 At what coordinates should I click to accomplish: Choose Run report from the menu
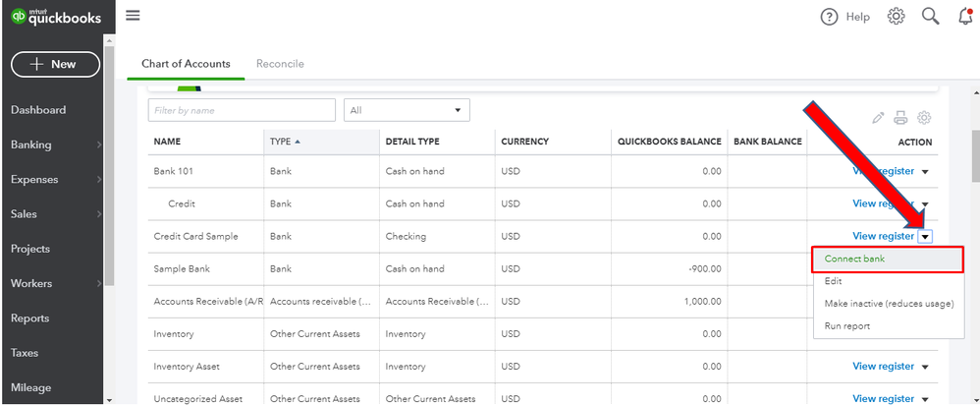click(x=846, y=326)
